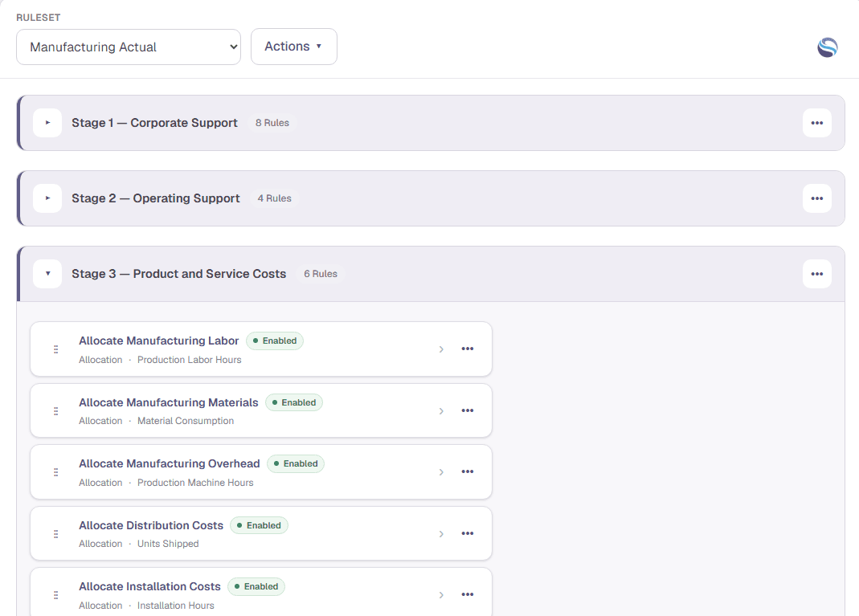This screenshot has width=859, height=616.
Task: Click the Units Shipped text
Action: (168, 544)
